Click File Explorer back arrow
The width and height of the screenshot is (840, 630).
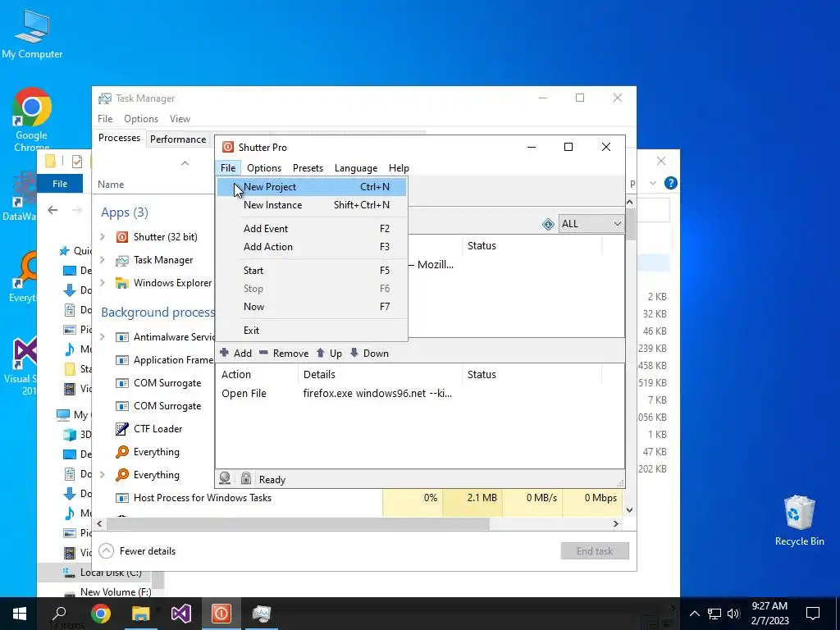52,210
